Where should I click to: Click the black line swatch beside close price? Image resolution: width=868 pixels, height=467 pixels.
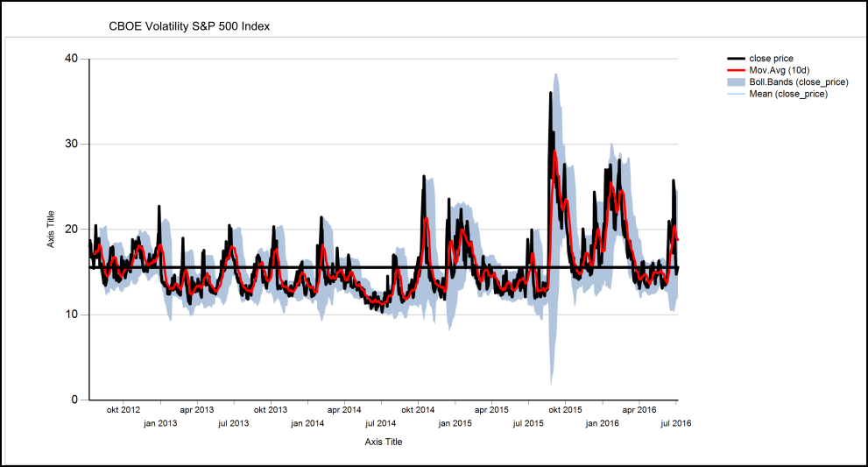pos(736,58)
